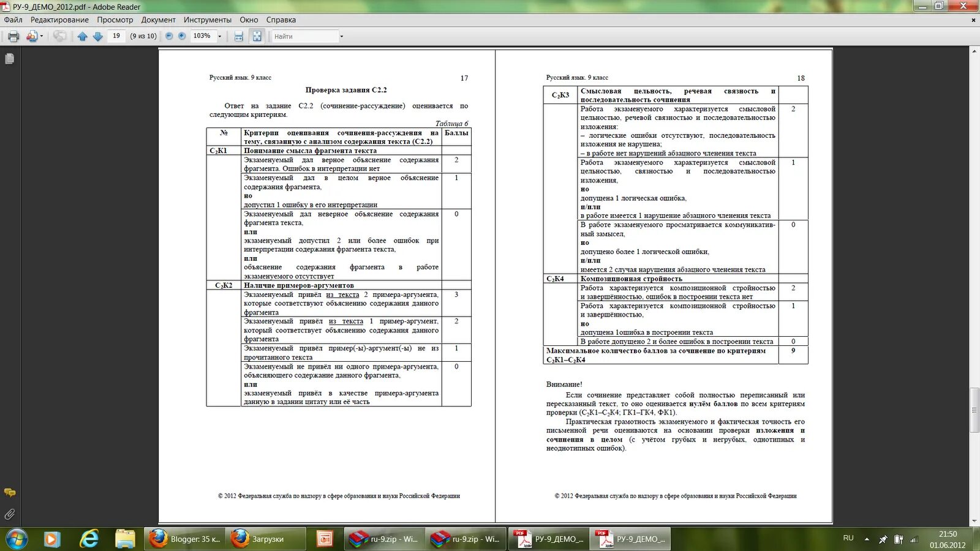The width and height of the screenshot is (980, 551).
Task: Click the network signal icon in system tray
Action: tap(913, 539)
